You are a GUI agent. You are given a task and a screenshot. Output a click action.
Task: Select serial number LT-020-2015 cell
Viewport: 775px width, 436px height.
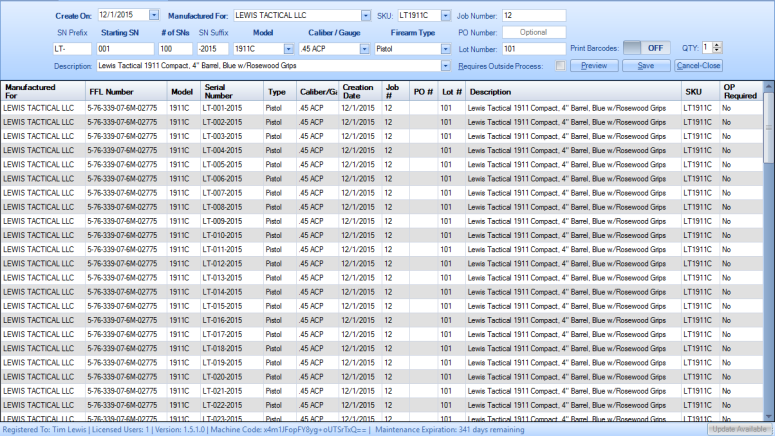(x=231, y=377)
